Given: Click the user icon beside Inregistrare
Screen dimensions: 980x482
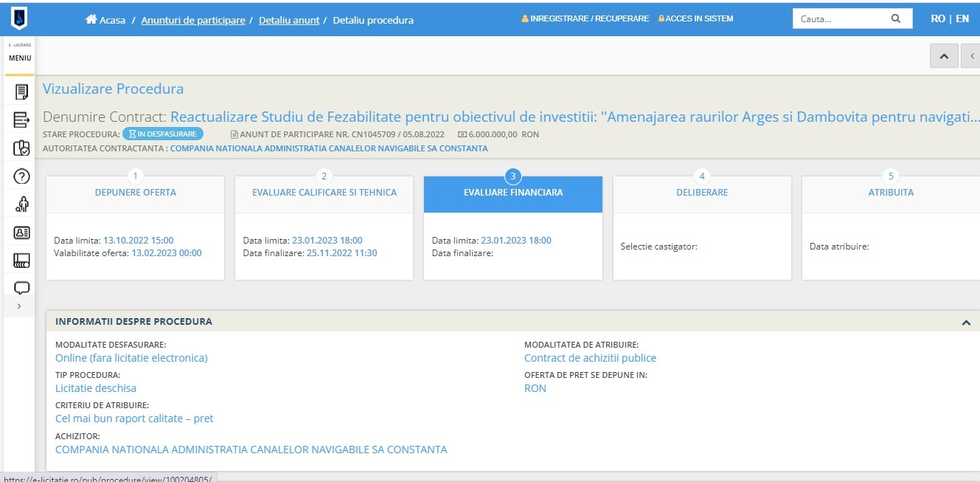Looking at the screenshot, I should (x=525, y=19).
